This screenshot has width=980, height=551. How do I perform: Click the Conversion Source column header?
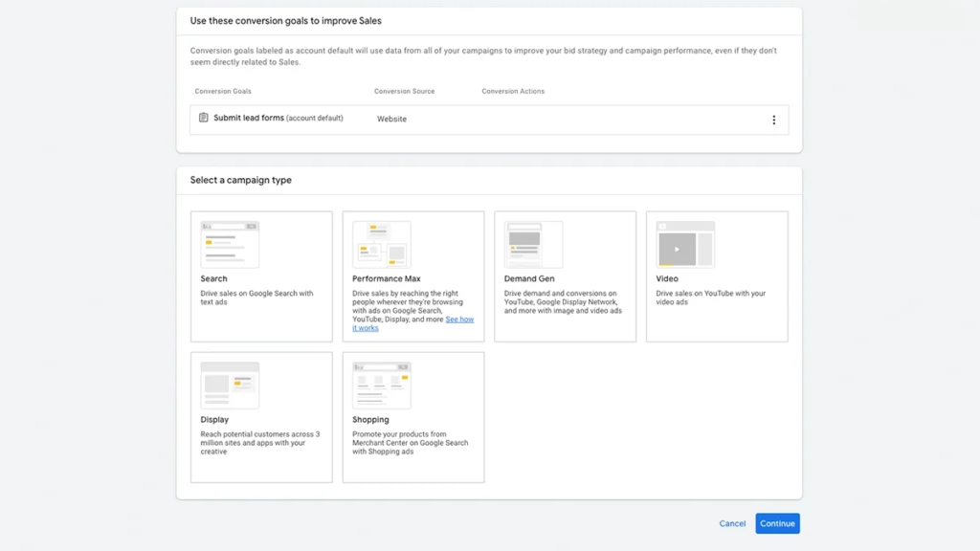[405, 91]
